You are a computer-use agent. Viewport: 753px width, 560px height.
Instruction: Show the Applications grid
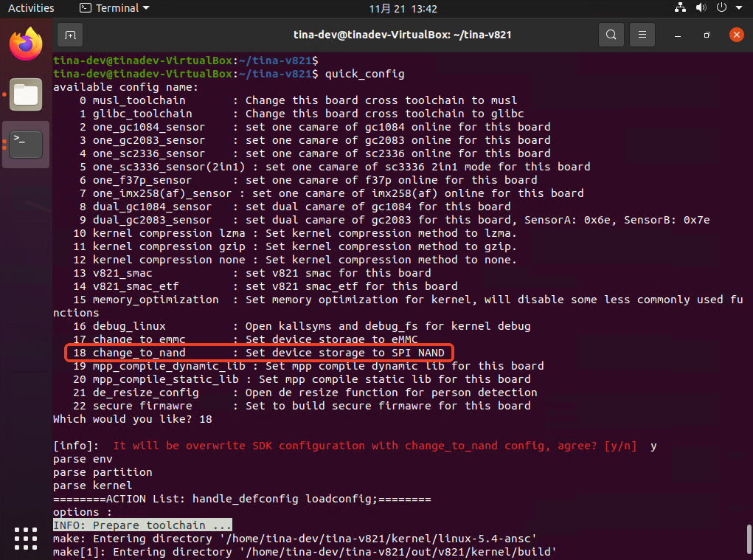point(26,538)
